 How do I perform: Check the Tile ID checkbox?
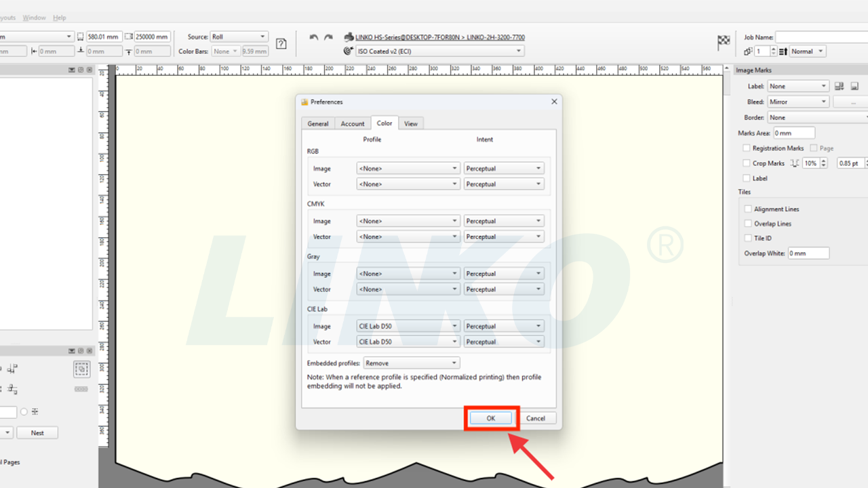click(748, 238)
